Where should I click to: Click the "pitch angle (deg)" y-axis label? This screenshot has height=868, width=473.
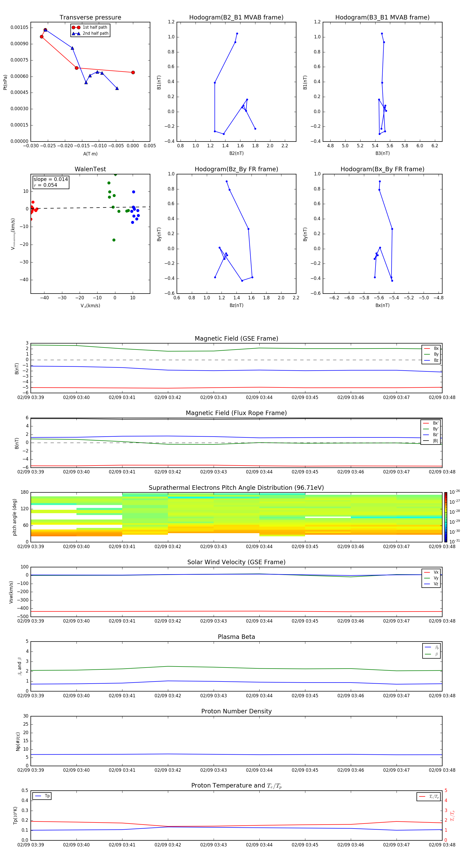click(14, 517)
